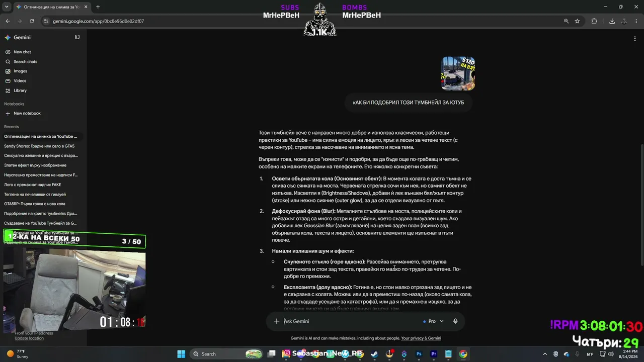Click heading 'Намали излишния шум и ефекти:'
644x362 pixels.
tap(313, 251)
